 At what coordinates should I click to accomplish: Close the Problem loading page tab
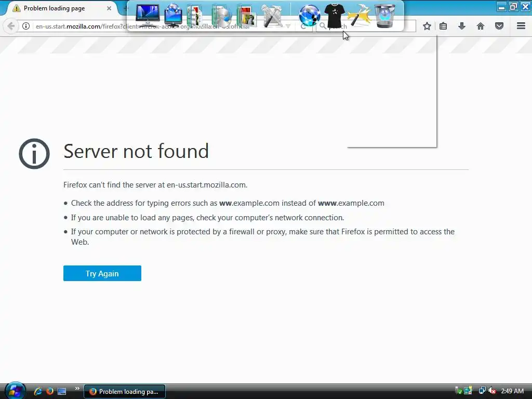pyautogui.click(x=109, y=8)
